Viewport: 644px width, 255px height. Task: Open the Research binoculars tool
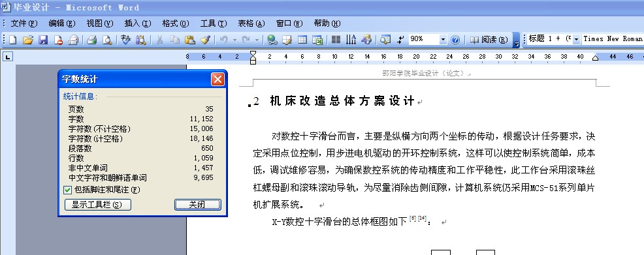click(x=141, y=40)
